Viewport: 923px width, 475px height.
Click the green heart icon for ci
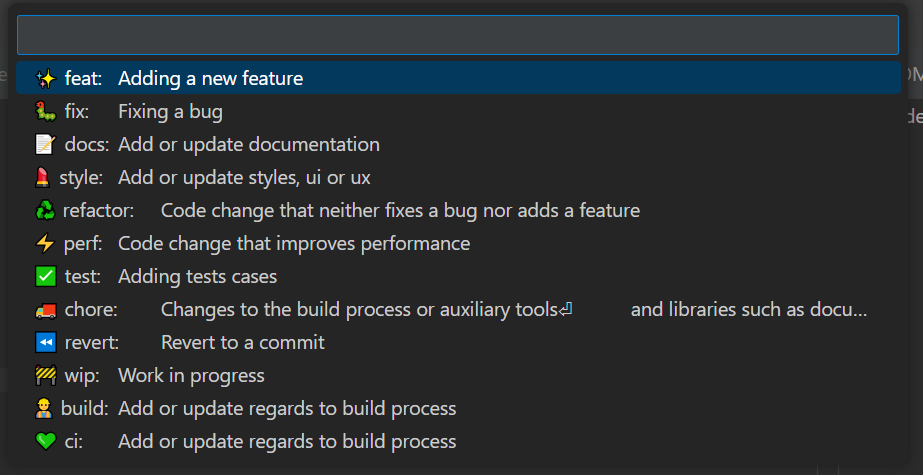tap(45, 441)
